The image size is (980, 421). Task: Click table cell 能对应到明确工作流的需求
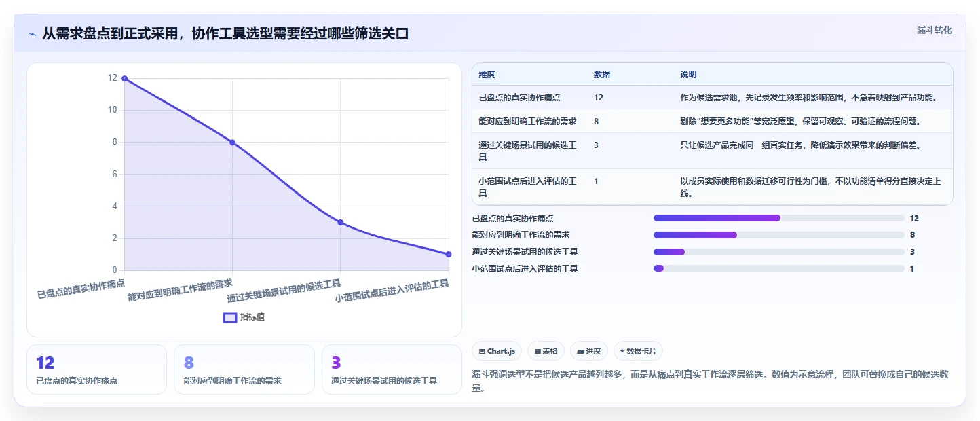coord(527,121)
